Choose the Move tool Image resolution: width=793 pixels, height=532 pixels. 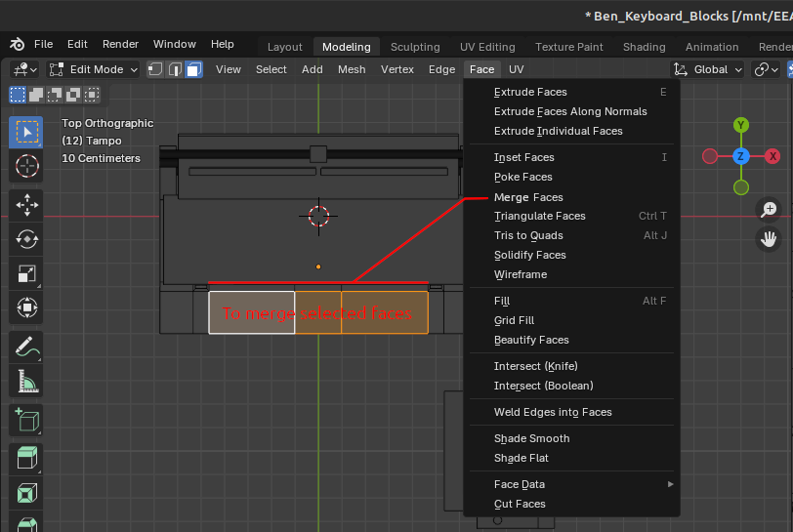pos(26,205)
